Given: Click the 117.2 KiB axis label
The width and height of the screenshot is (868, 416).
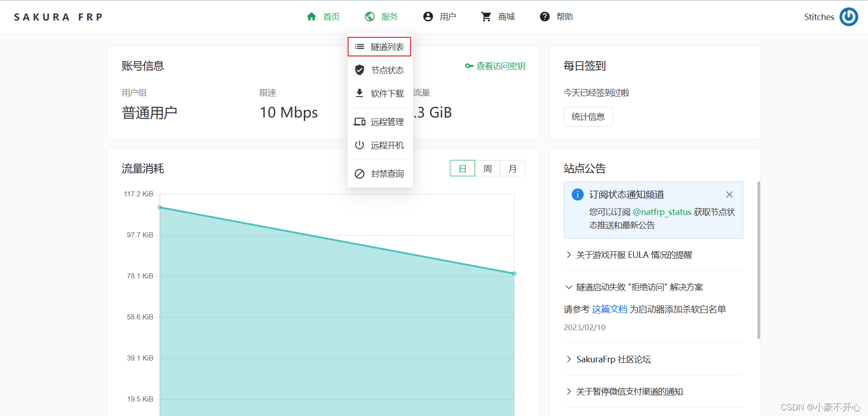Looking at the screenshot, I should coord(139,194).
